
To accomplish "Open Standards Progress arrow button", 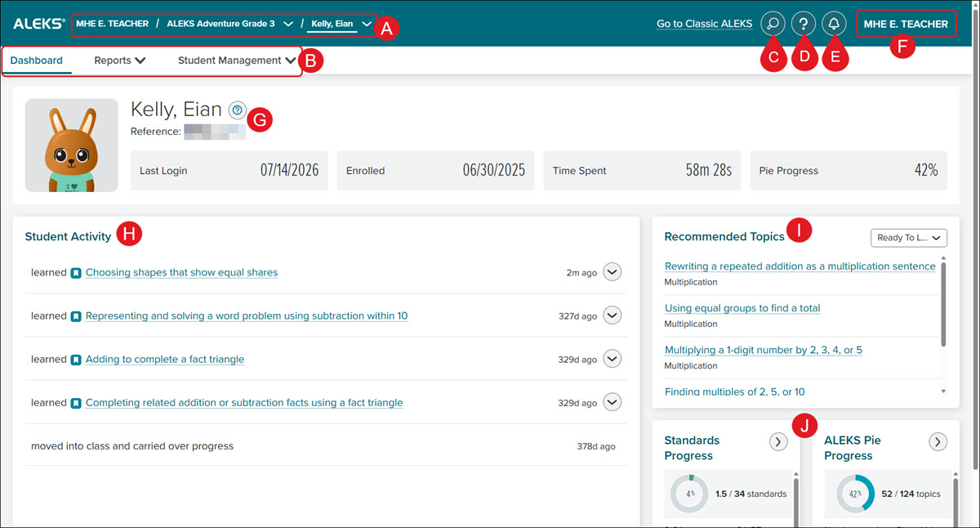I will [778, 441].
